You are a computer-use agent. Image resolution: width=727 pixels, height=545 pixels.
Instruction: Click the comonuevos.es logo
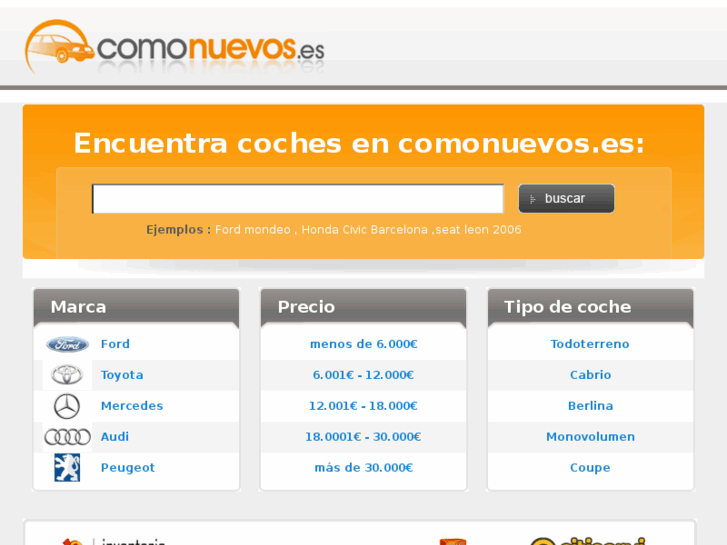coord(175,47)
